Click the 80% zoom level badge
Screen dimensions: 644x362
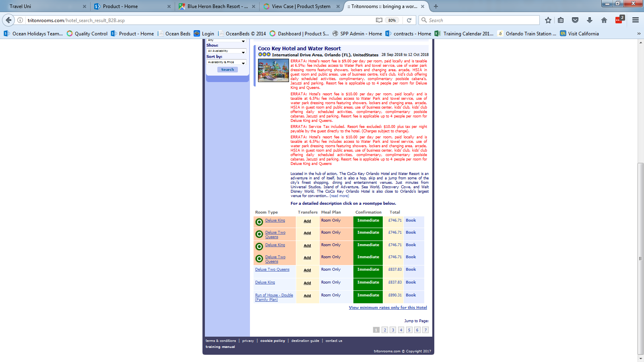pos(392,20)
